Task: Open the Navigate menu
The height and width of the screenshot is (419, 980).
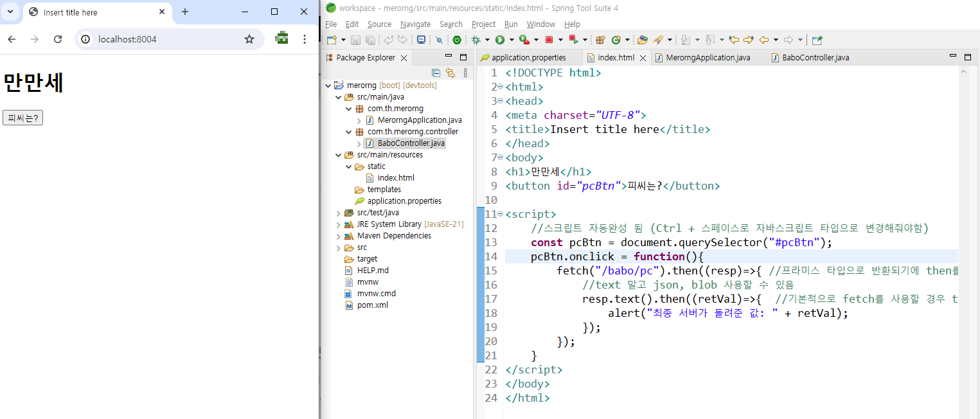Action: [415, 24]
